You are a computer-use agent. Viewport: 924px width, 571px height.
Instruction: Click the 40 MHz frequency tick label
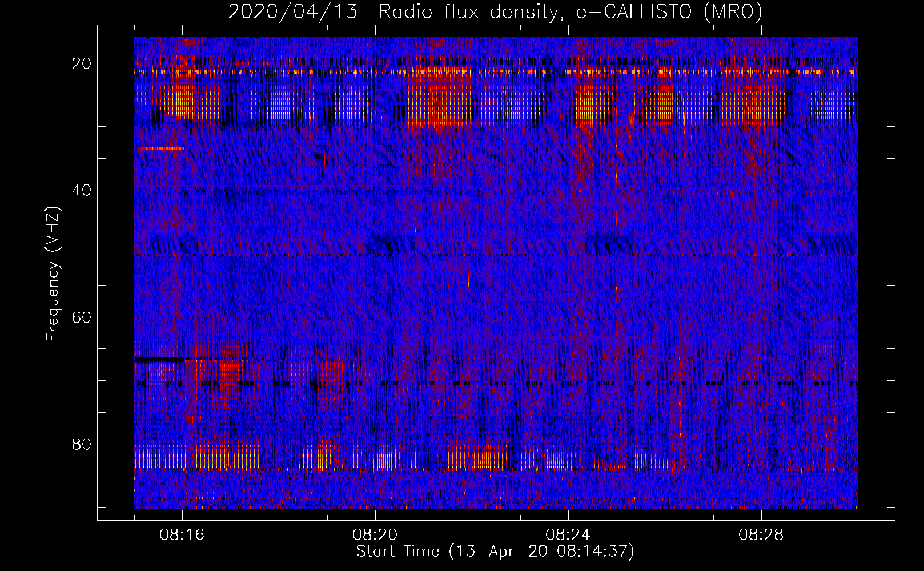(82, 190)
